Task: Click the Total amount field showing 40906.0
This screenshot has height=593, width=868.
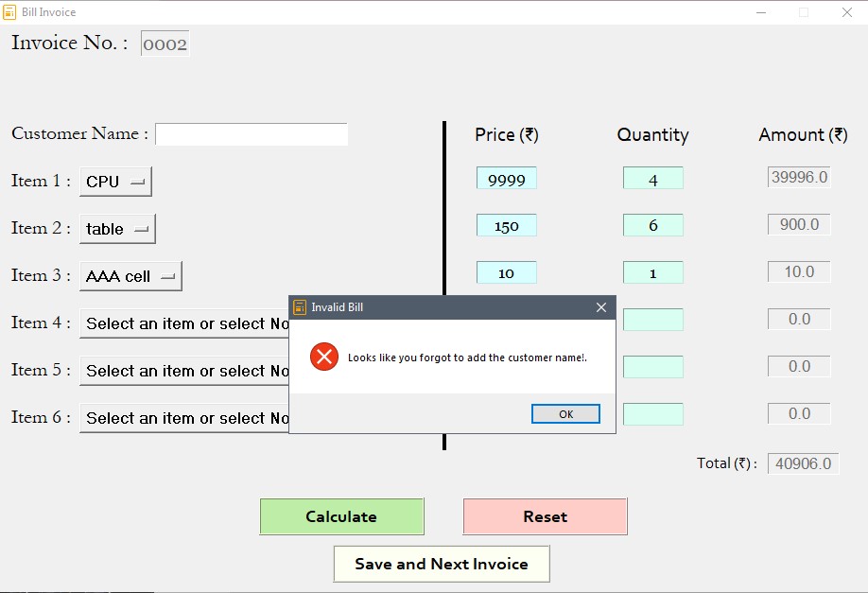Action: coord(803,463)
